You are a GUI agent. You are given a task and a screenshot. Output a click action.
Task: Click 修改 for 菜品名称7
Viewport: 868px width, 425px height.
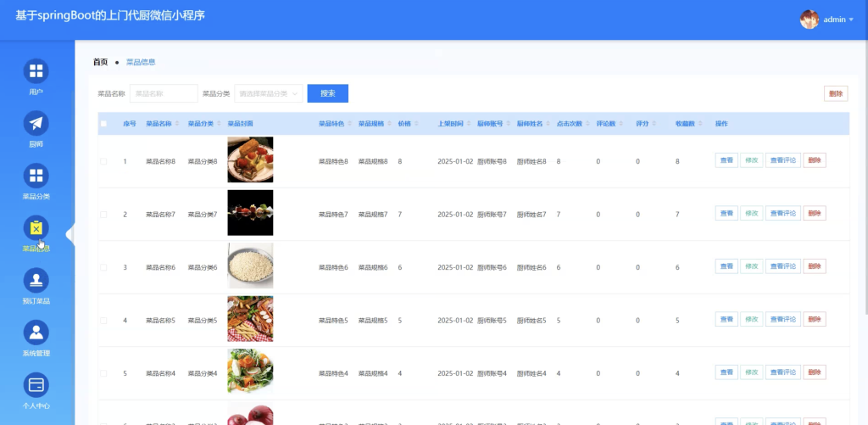[751, 213]
